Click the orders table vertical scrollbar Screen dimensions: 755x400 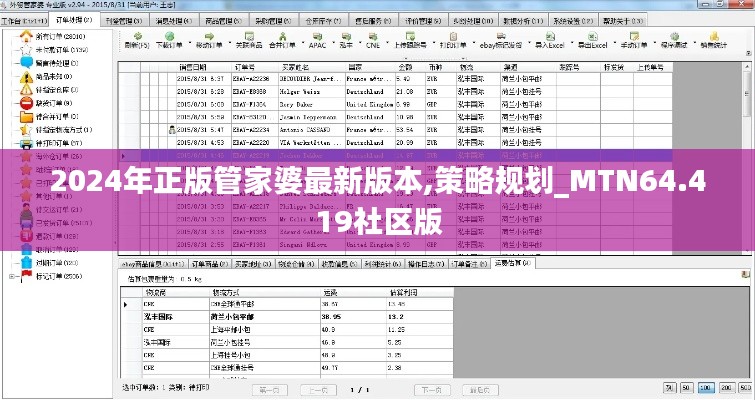[749, 158]
